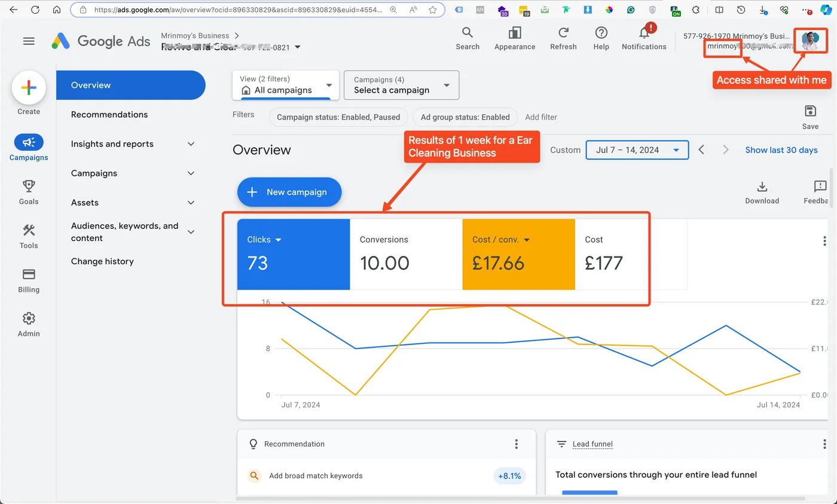Click the Show last 30 days link

click(x=781, y=150)
